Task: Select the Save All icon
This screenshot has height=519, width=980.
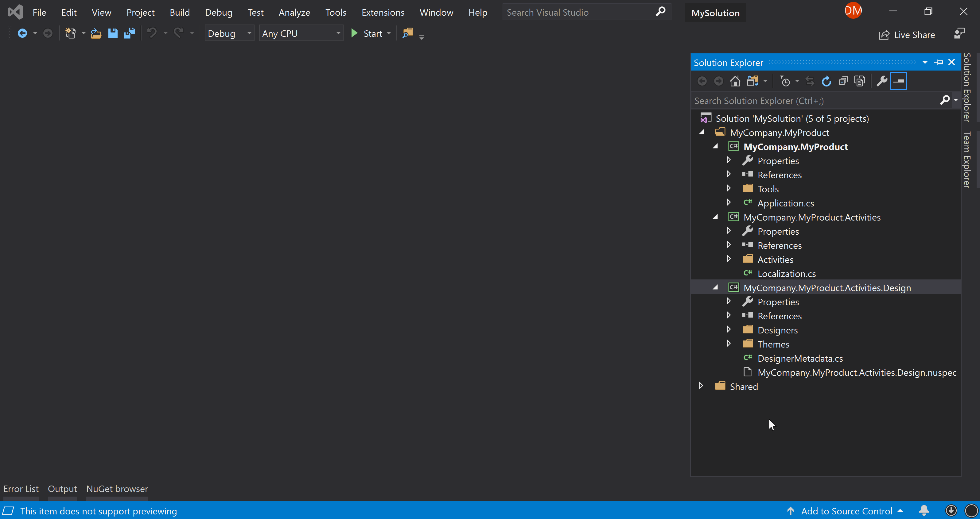Action: click(129, 33)
